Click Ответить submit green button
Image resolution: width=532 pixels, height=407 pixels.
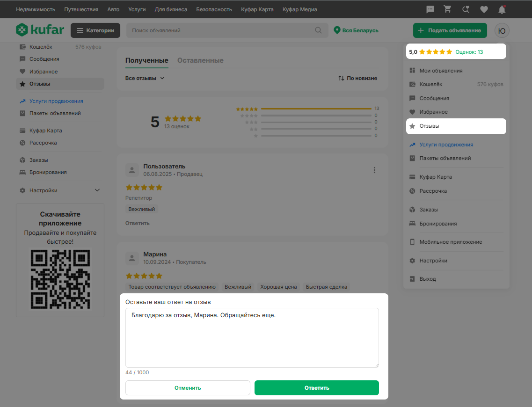pyautogui.click(x=317, y=388)
